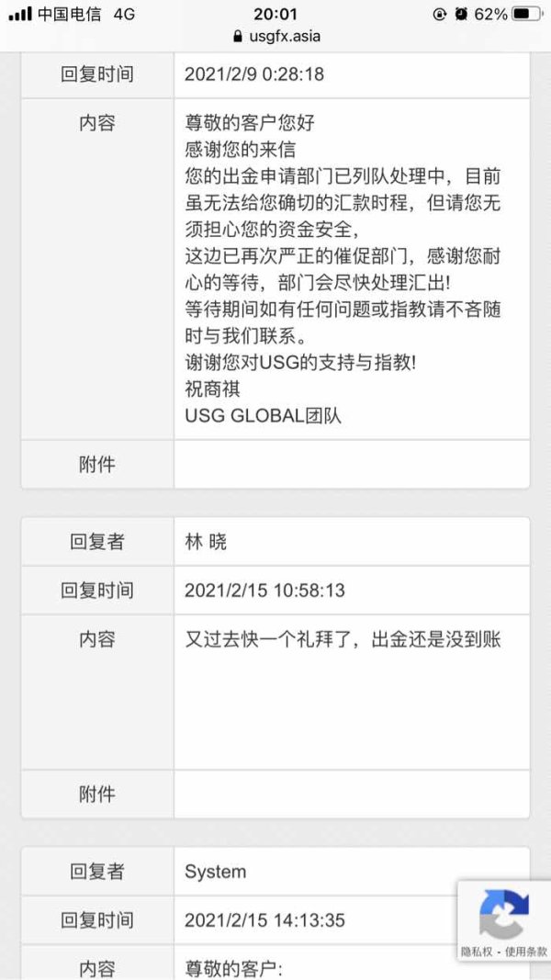The image size is (551, 980).
Task: Tap the lock icon beside usgfx.asia
Action: [238, 36]
